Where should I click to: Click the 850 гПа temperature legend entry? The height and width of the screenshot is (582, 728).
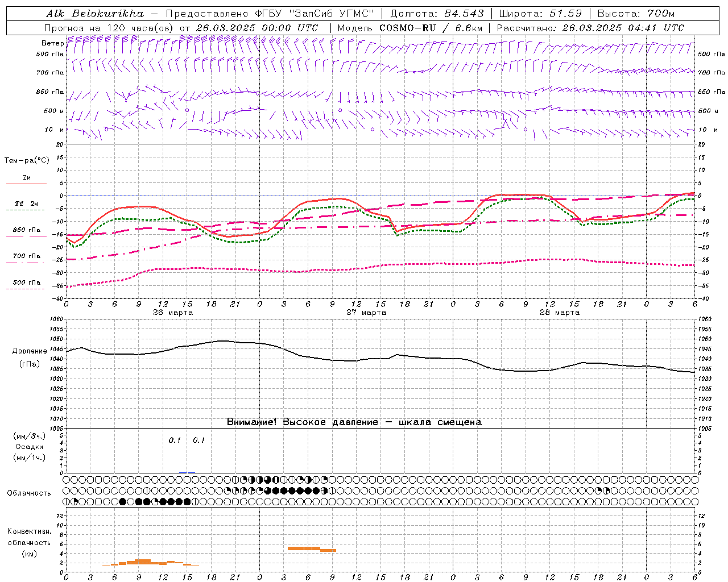[x=26, y=230]
